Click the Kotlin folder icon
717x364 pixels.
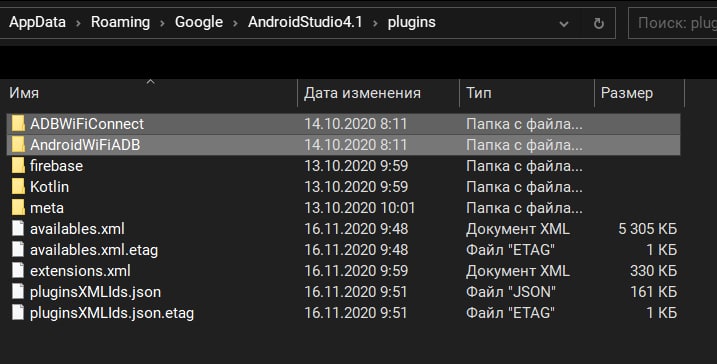(18, 187)
